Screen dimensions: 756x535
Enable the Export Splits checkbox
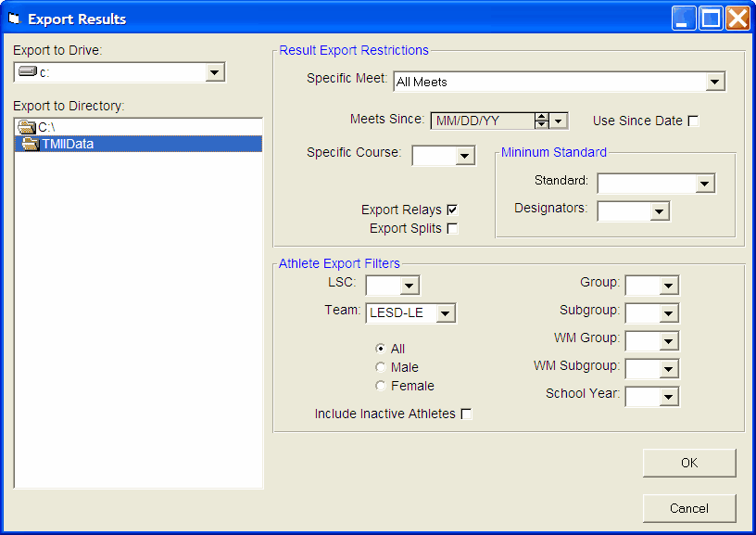coord(452,229)
